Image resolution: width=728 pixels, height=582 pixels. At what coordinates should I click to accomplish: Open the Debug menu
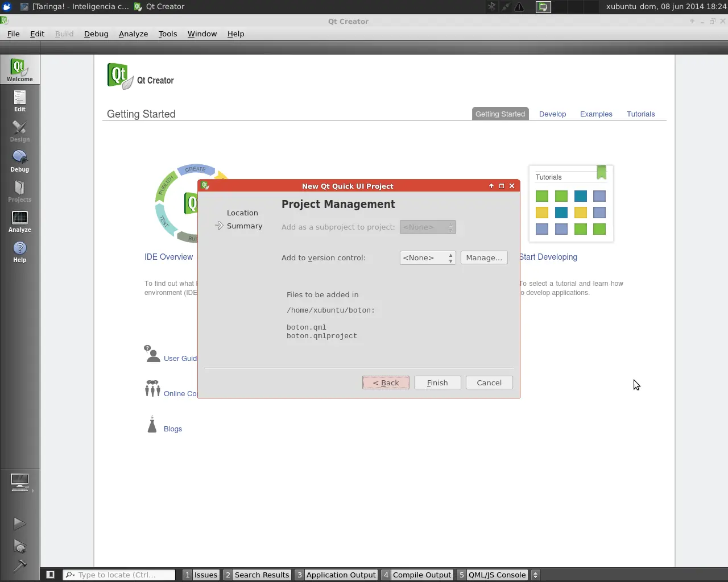tap(96, 34)
